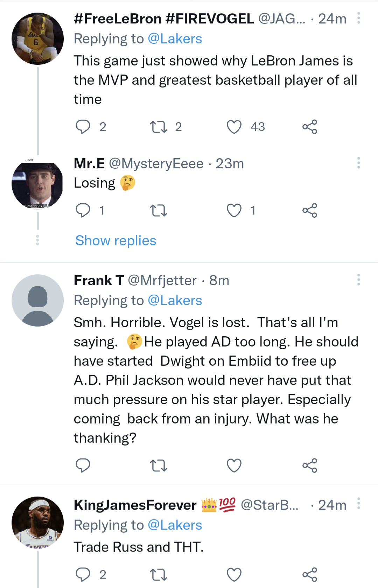Share Mr.E's "Losing" reply
The image size is (378, 588).
(310, 210)
